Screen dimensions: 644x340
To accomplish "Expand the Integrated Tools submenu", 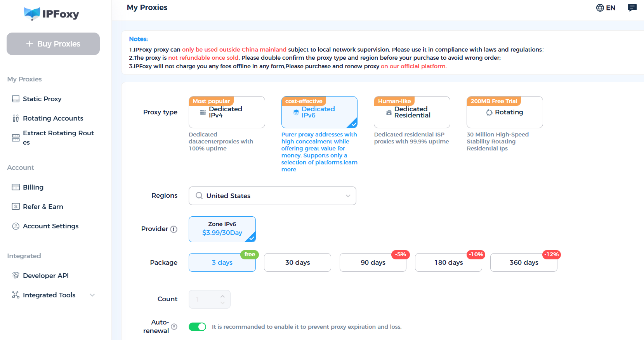I will [92, 295].
